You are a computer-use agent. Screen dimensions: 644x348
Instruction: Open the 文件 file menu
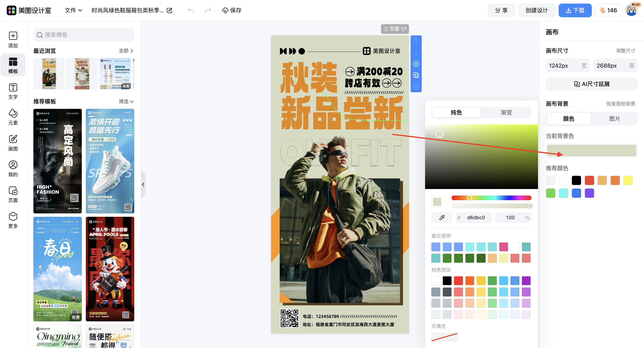click(73, 10)
